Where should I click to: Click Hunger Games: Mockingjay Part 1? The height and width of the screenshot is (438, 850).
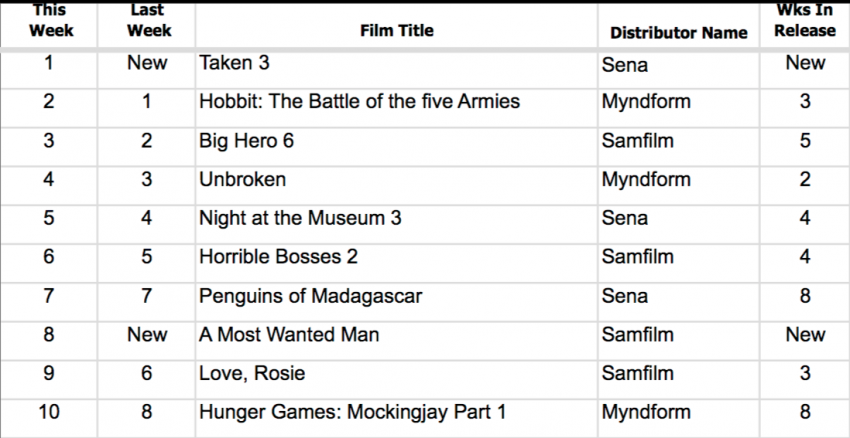click(x=352, y=413)
